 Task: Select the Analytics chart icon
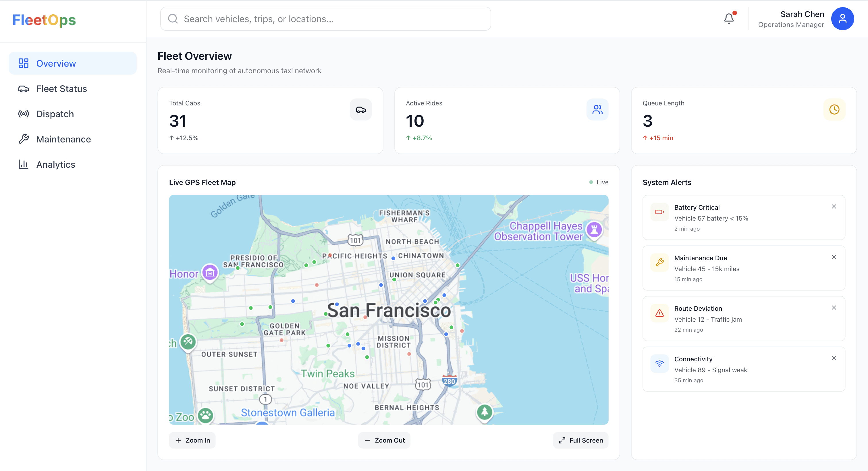(x=23, y=164)
